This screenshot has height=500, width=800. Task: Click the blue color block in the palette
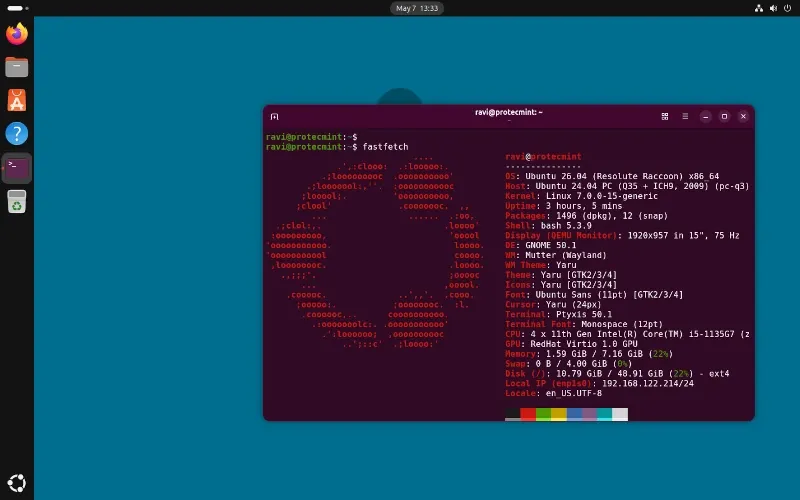[x=574, y=414]
